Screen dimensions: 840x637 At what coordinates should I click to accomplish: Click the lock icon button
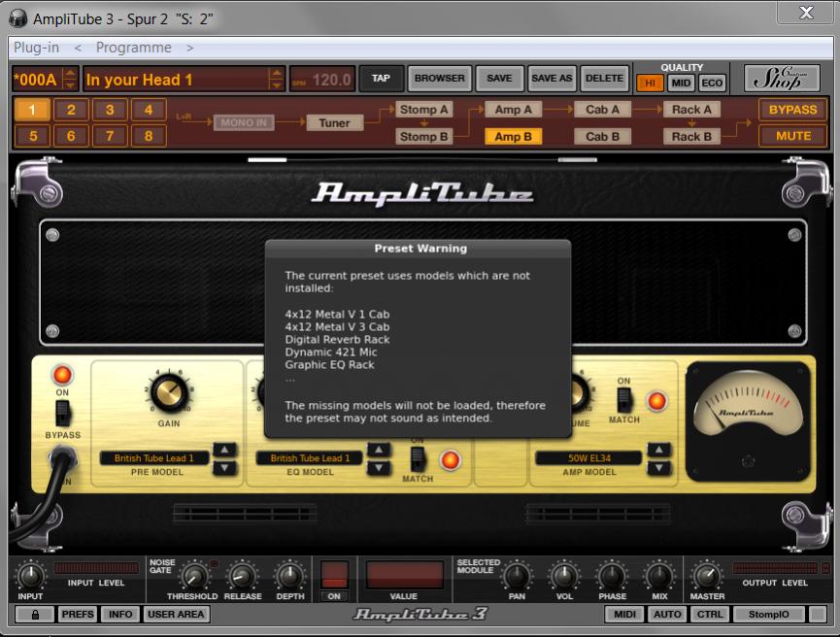click(x=35, y=615)
